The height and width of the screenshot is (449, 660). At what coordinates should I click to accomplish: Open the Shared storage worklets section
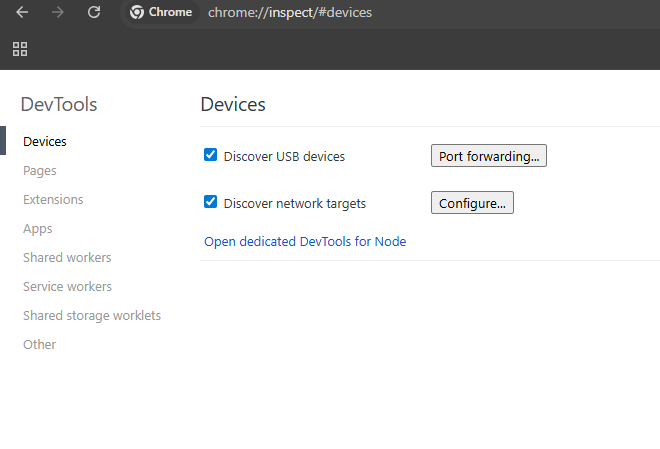(92, 316)
